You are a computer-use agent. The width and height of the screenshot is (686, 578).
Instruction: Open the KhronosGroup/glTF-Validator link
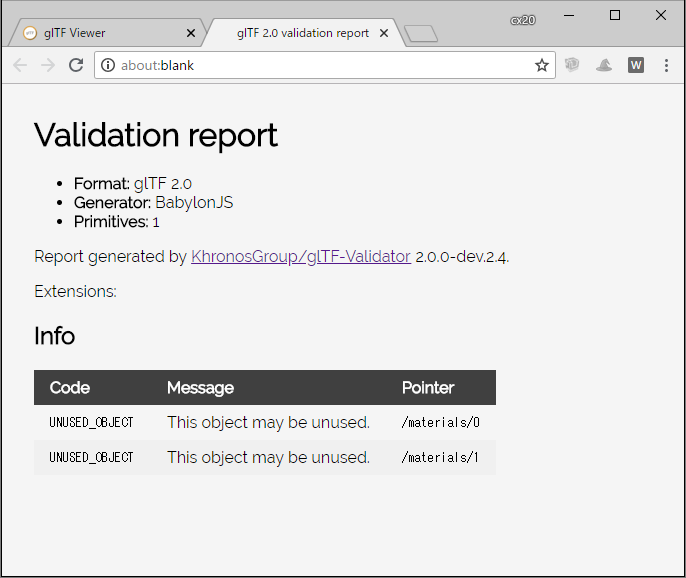(x=301, y=256)
